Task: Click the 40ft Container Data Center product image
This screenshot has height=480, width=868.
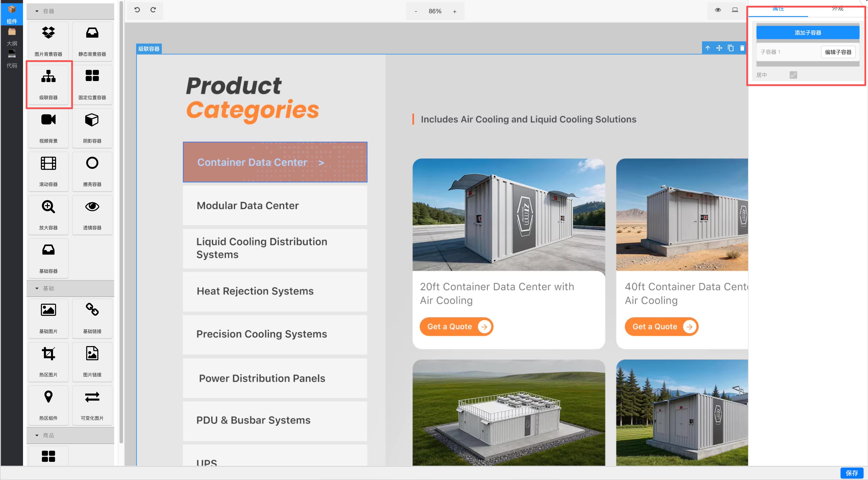Action: tap(682, 215)
